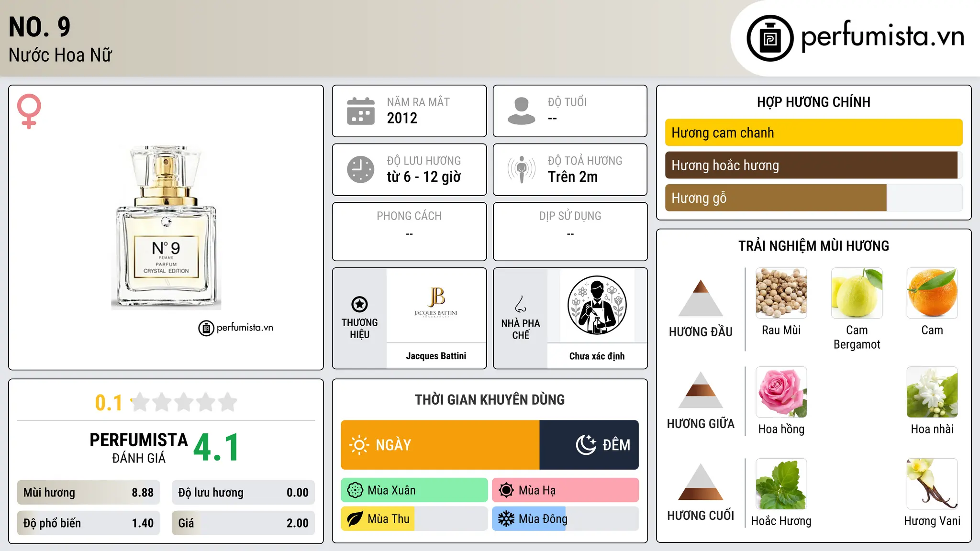The image size is (980, 551).
Task: Open the Hoa nhài jasmine note image
Action: 932,392
